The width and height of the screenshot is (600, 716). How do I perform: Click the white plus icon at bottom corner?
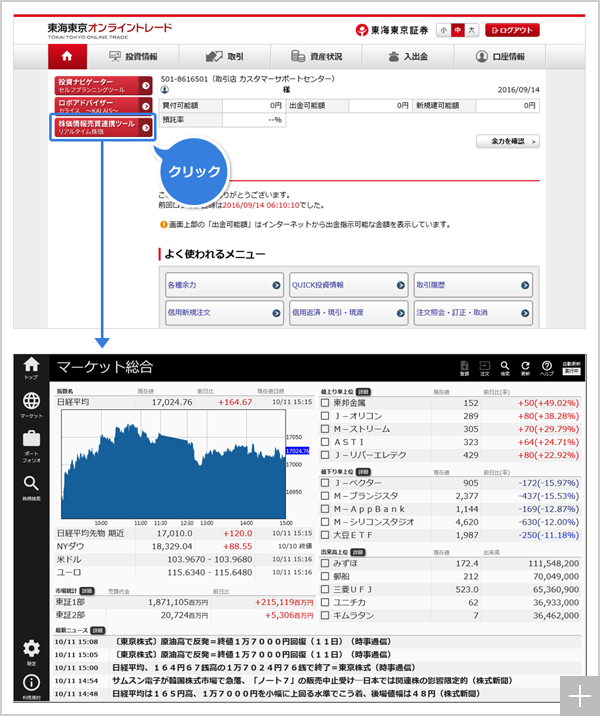[580, 696]
